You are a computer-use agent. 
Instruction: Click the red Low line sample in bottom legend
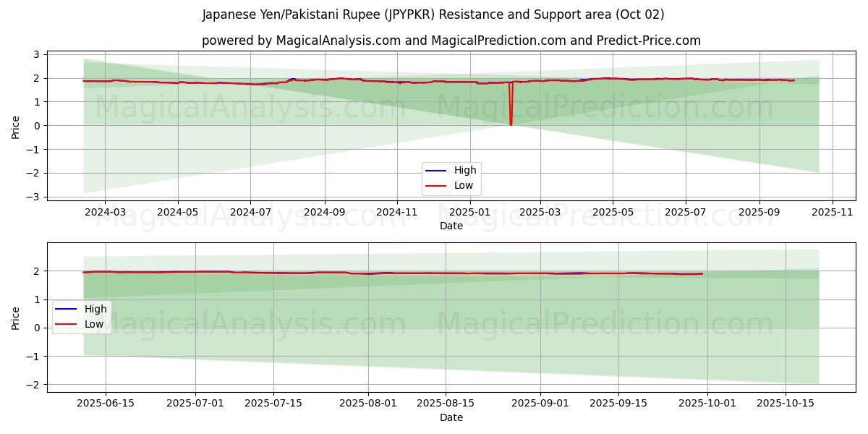click(x=67, y=325)
